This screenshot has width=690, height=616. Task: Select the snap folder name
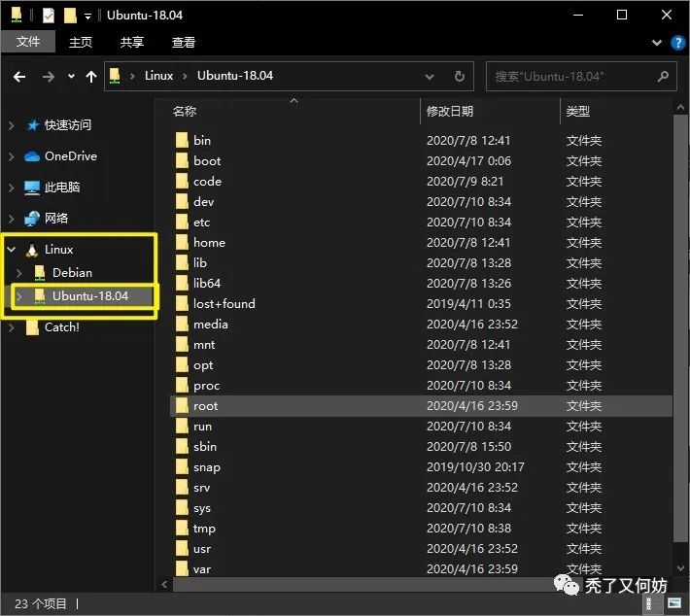click(207, 467)
